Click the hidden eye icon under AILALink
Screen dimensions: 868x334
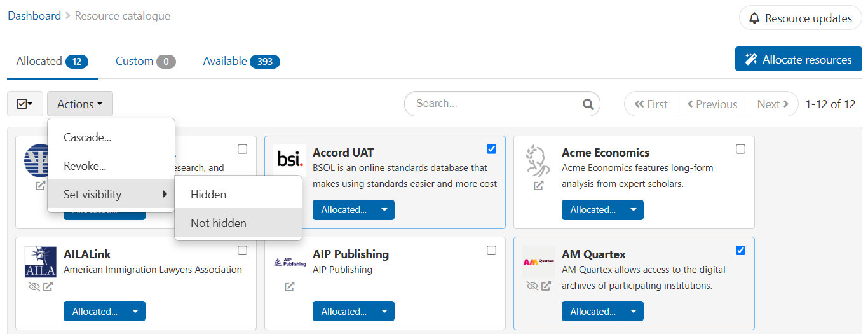[x=34, y=287]
